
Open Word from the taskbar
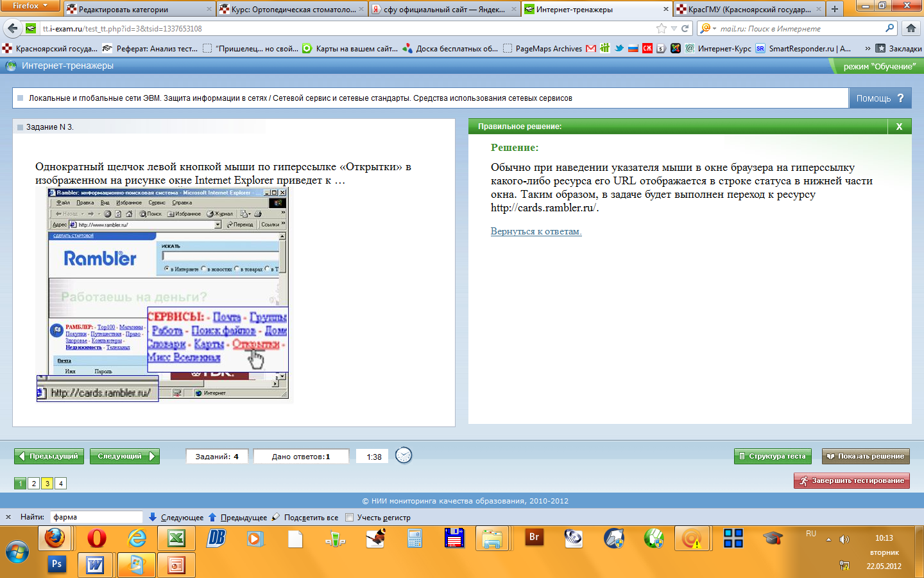(x=96, y=565)
